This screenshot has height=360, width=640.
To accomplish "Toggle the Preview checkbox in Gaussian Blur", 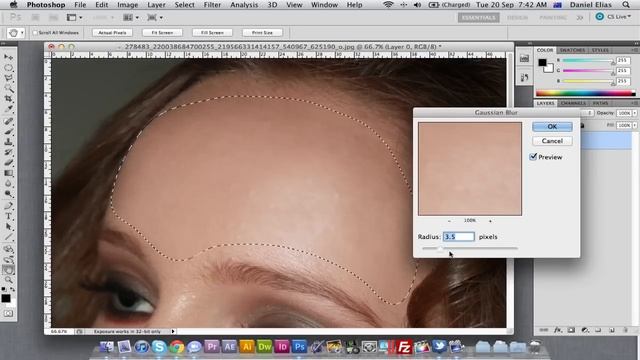I will (x=533, y=157).
